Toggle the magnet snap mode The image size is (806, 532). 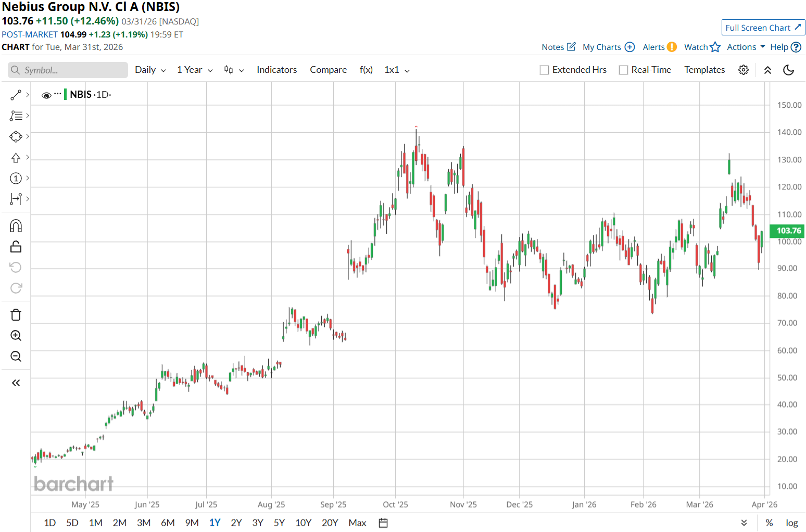[16, 226]
